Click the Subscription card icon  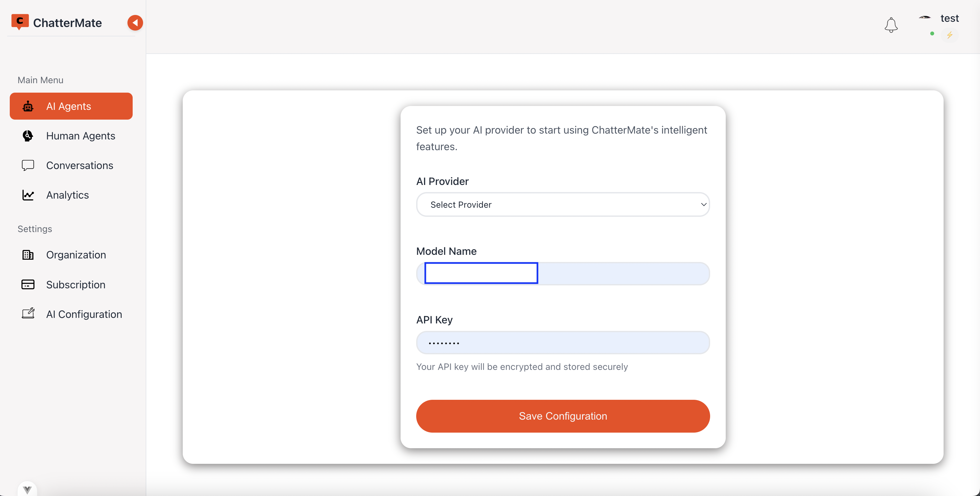click(28, 284)
